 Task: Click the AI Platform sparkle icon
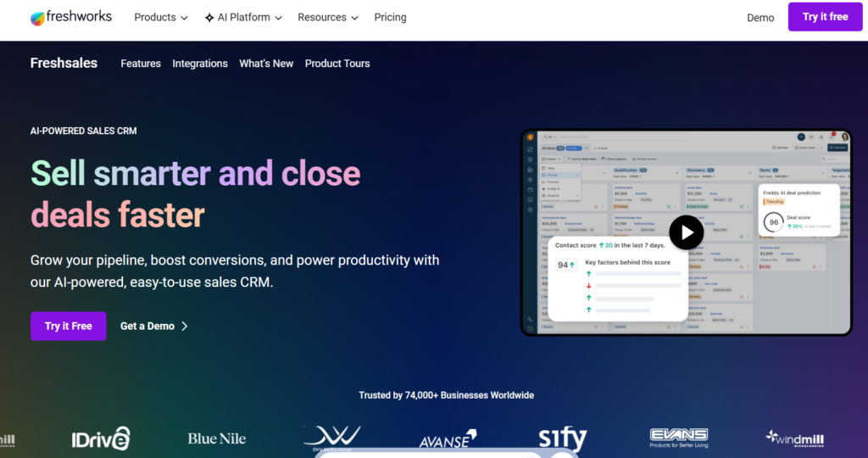[x=209, y=18]
